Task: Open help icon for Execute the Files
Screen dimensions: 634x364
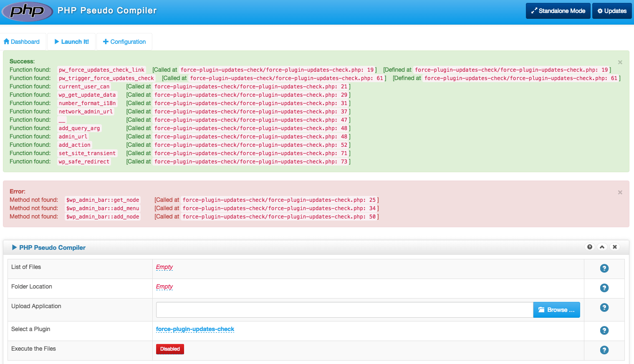Action: 604,350
